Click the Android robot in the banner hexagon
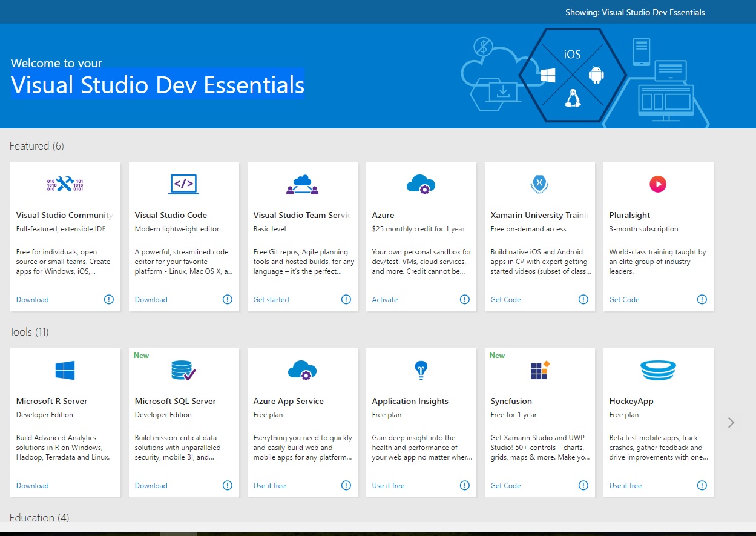The width and height of the screenshot is (756, 536). pos(596,75)
